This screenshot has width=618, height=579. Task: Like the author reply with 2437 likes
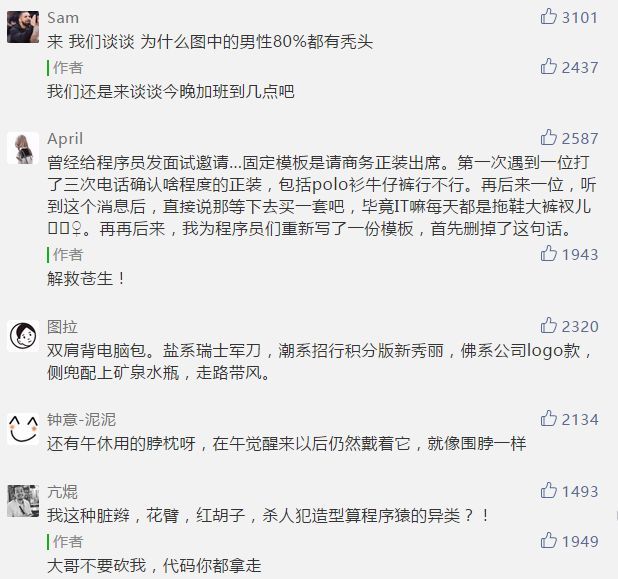548,66
